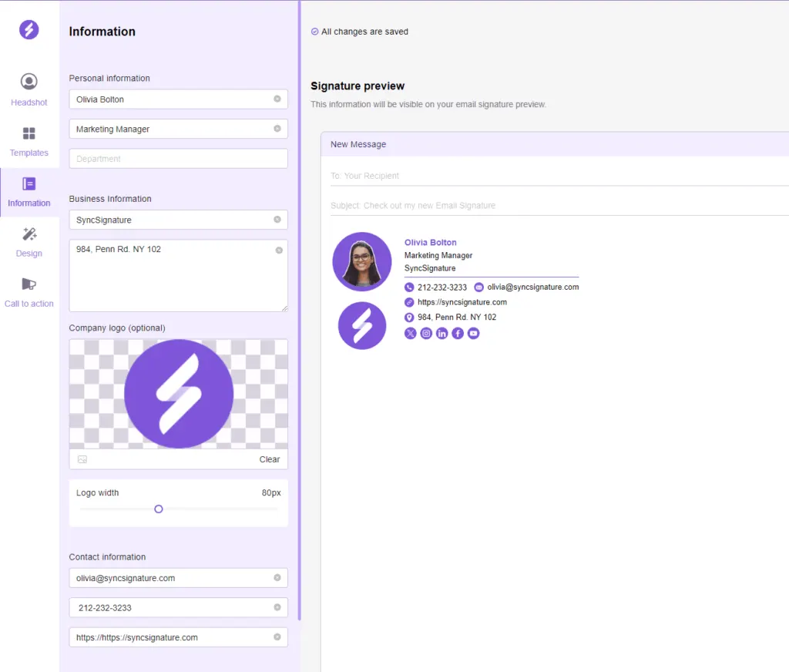Click the headshot photo in the preview
789x672 pixels.
pyautogui.click(x=361, y=260)
